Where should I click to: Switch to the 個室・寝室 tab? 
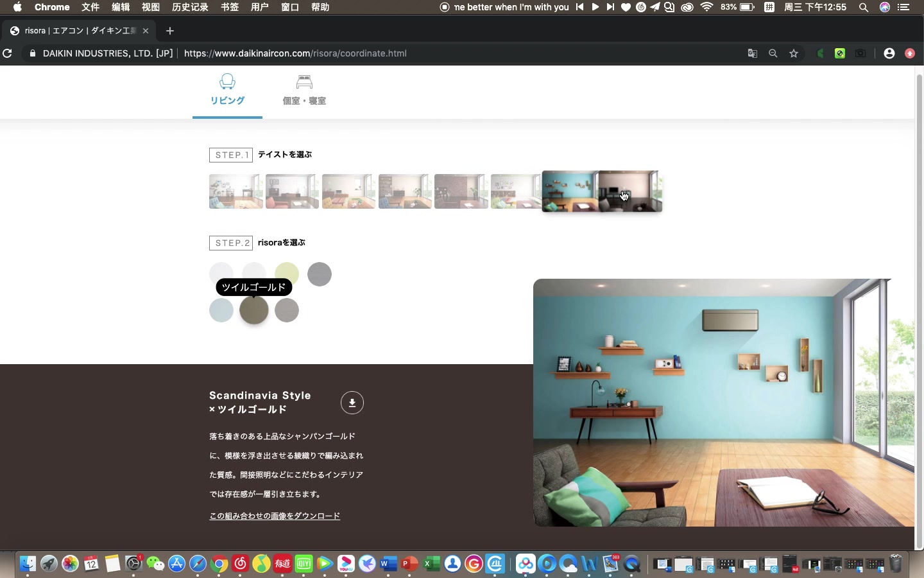click(304, 91)
